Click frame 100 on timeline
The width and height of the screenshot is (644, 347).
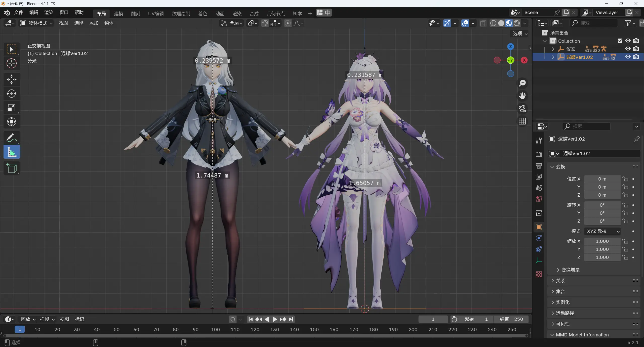tap(215, 329)
